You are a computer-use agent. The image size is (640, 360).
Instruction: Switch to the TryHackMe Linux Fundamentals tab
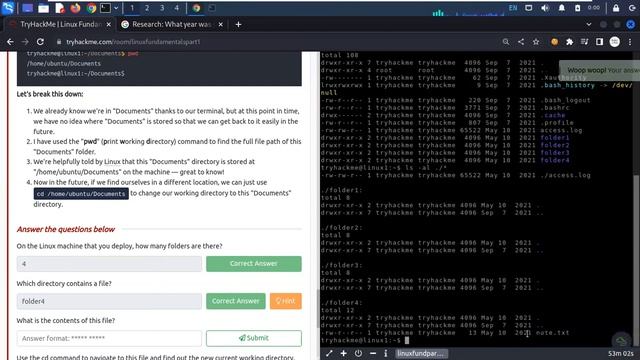click(x=60, y=24)
